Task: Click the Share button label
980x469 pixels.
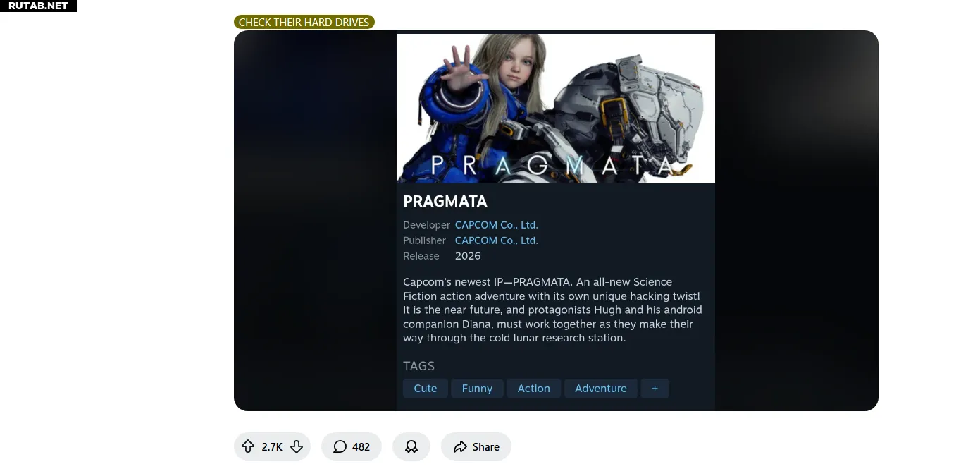Action: [x=485, y=446]
